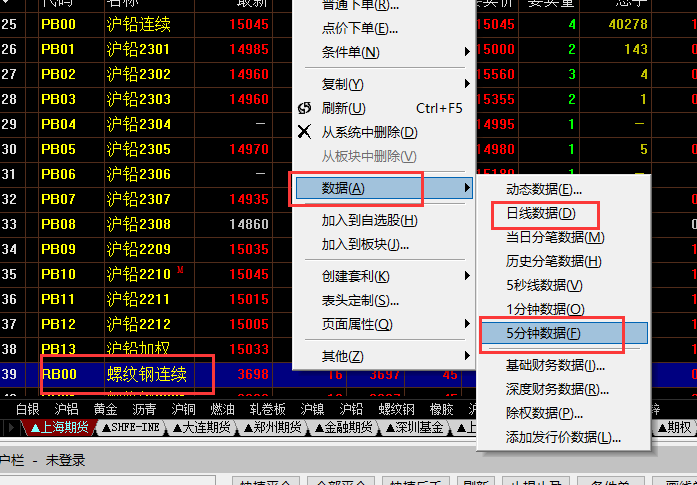This screenshot has height=485, width=697.
Task: Click the X icon beside 从系统中删除(D)
Action: pos(304,132)
